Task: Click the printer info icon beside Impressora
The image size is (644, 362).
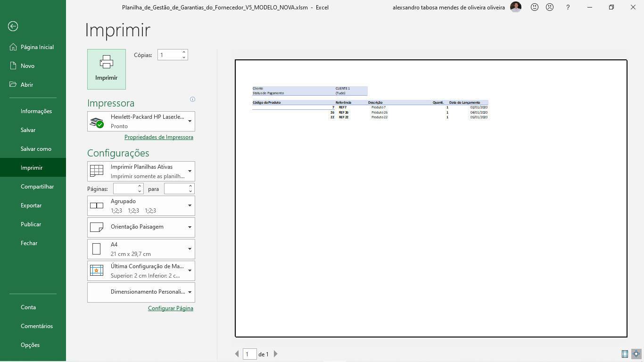Action: pyautogui.click(x=192, y=99)
